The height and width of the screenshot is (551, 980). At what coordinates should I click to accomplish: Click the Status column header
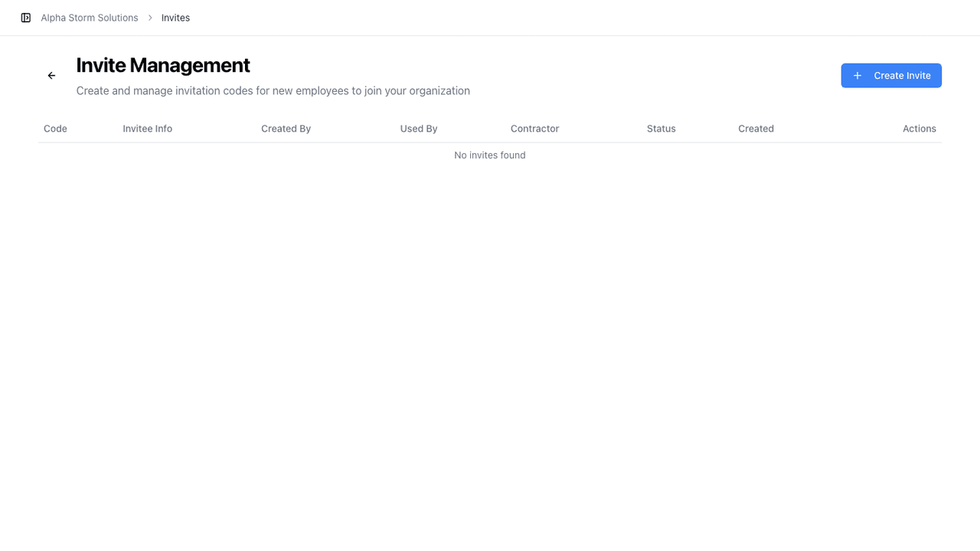pos(661,129)
